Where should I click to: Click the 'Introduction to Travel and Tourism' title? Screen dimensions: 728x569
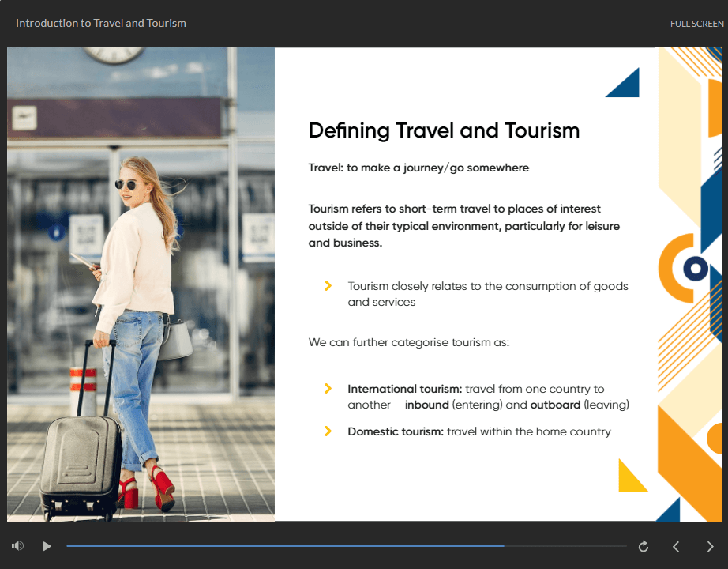tap(101, 23)
